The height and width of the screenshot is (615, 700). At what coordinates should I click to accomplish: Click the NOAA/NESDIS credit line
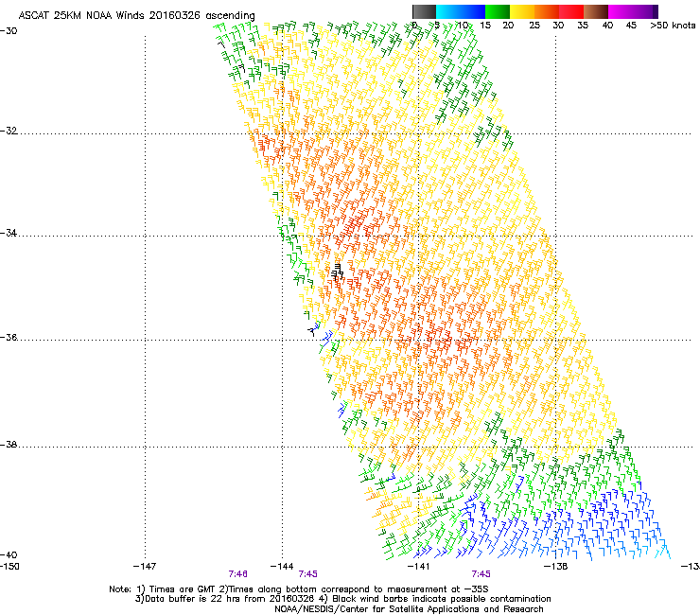409,609
